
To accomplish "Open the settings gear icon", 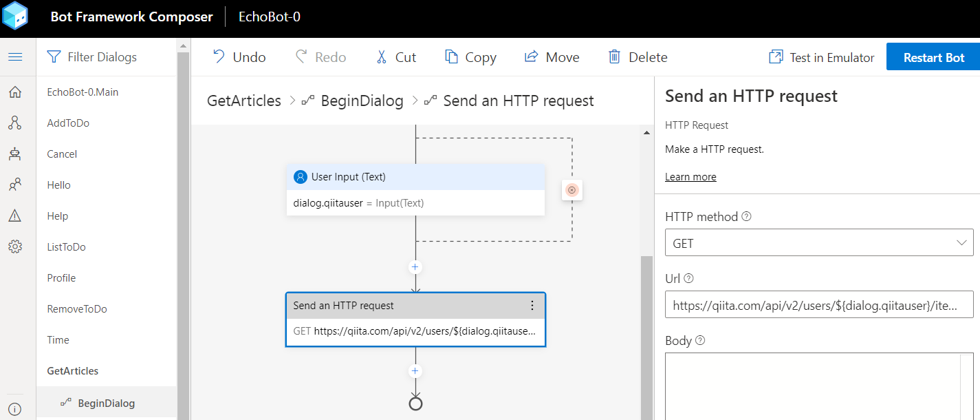I will 15,246.
